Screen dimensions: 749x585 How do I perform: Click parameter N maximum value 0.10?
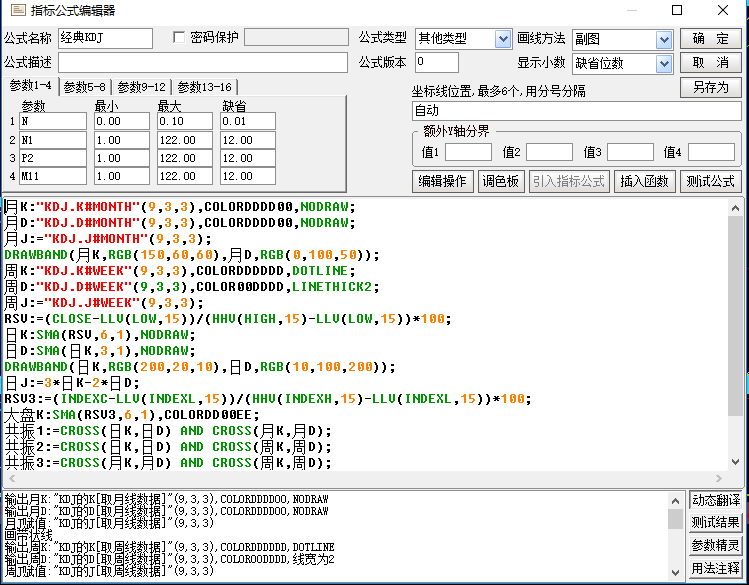[x=185, y=121]
